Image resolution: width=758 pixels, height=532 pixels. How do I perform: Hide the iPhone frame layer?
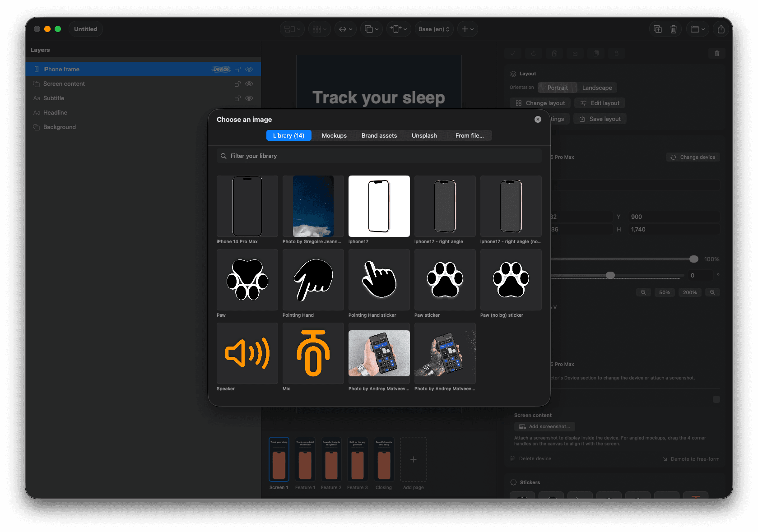[249, 69]
